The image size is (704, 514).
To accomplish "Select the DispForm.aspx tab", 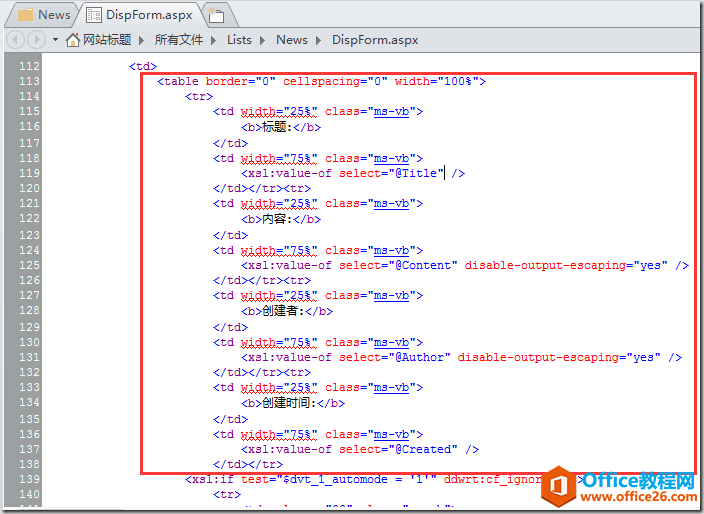I will click(140, 15).
